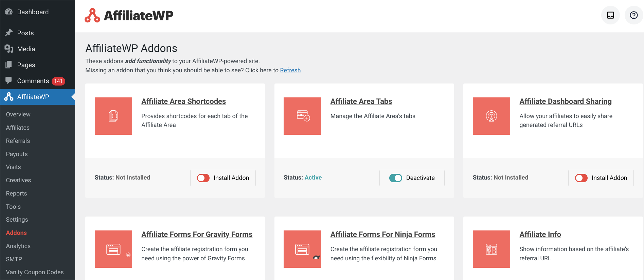The width and height of the screenshot is (644, 280).
Task: Click the inbox icon in the header
Action: [x=610, y=15]
